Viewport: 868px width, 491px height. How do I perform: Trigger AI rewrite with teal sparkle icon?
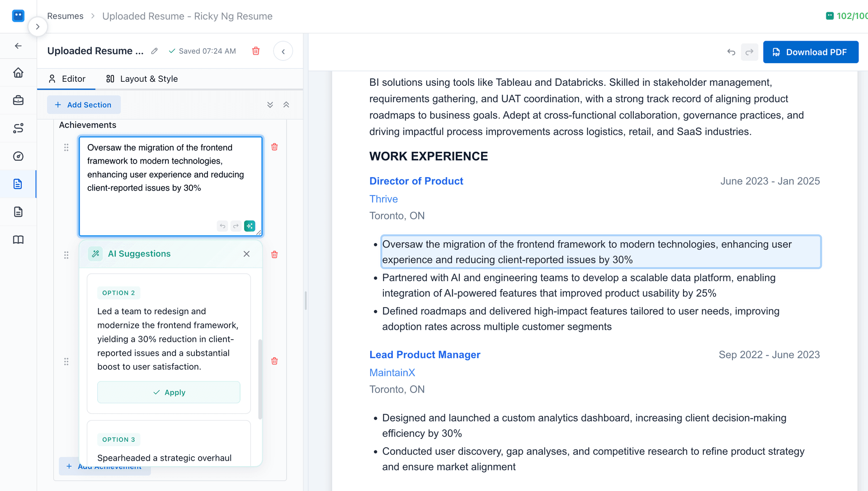[x=250, y=226]
